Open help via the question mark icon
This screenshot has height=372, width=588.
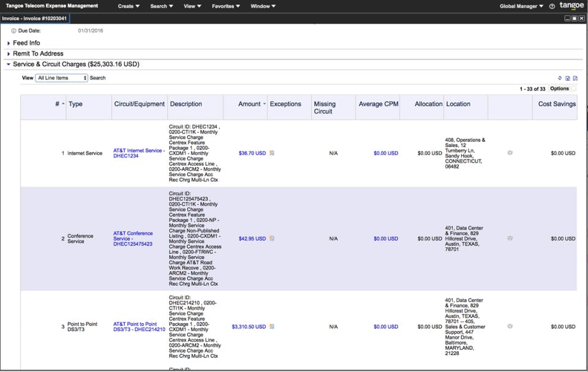coord(552,6)
